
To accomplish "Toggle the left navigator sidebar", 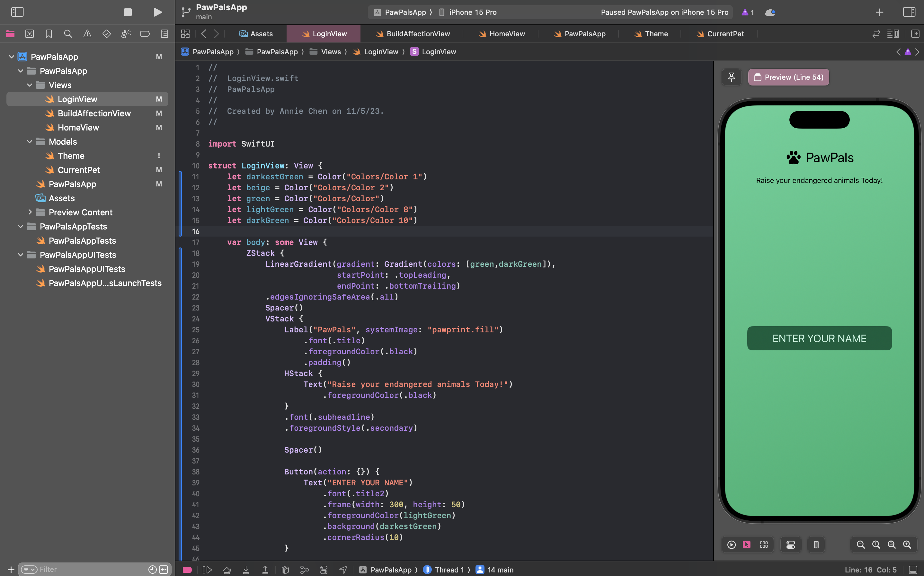I will 18,12.
